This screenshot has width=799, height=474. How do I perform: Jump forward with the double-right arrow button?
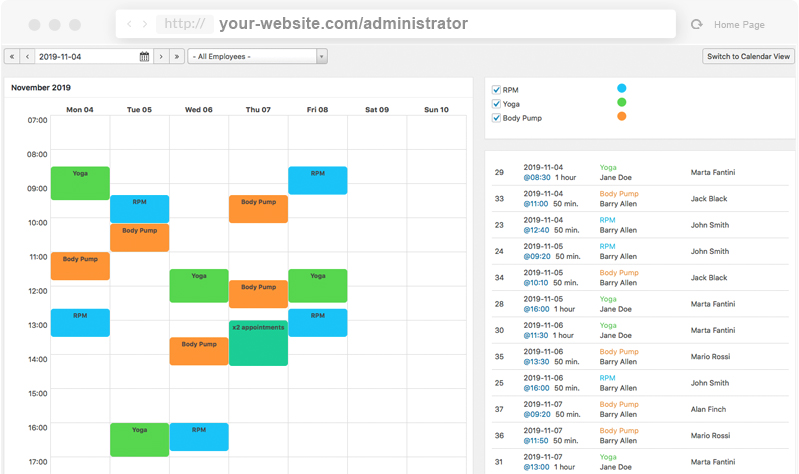tap(177, 57)
